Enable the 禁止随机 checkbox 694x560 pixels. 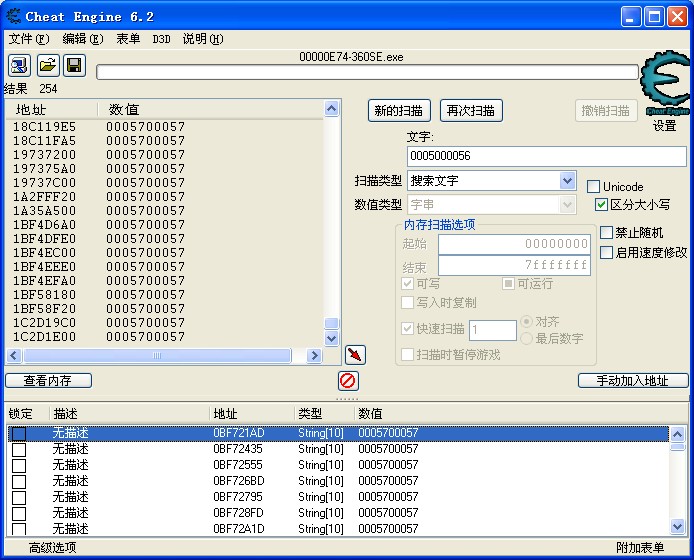coord(607,233)
